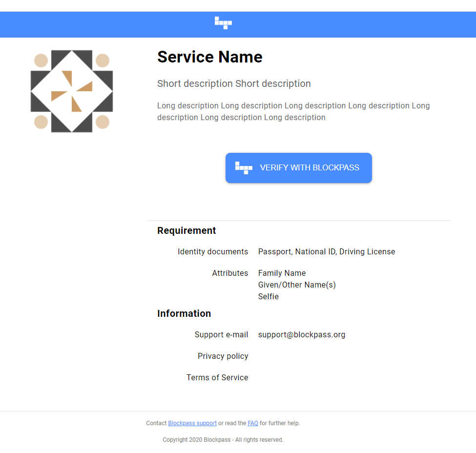Click the Terms of Service label
This screenshot has height=453, width=476.
217,377
